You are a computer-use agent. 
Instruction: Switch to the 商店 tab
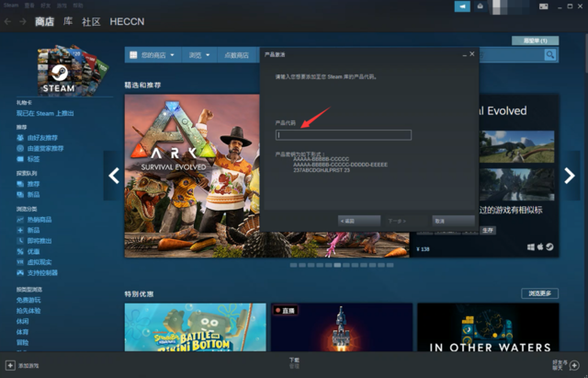45,22
